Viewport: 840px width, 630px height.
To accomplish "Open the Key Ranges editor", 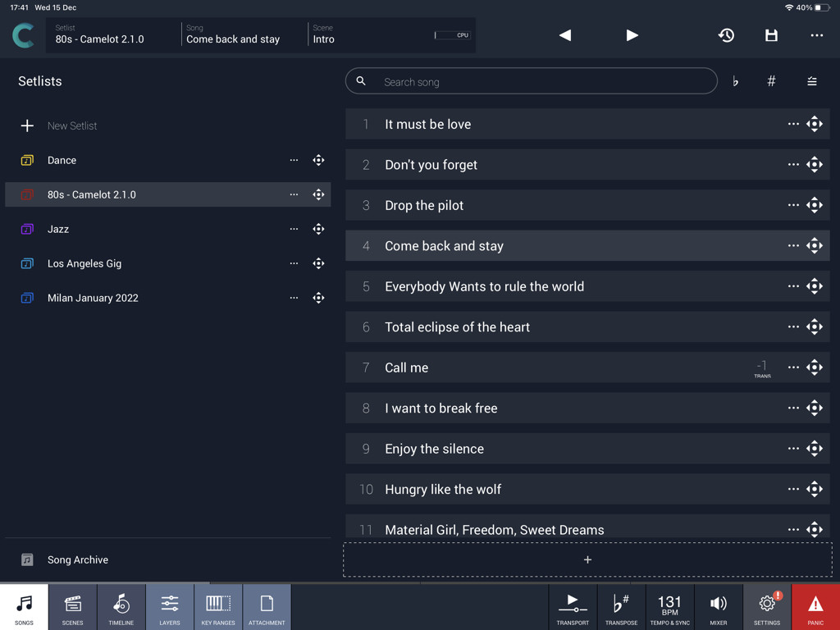I will click(x=218, y=607).
